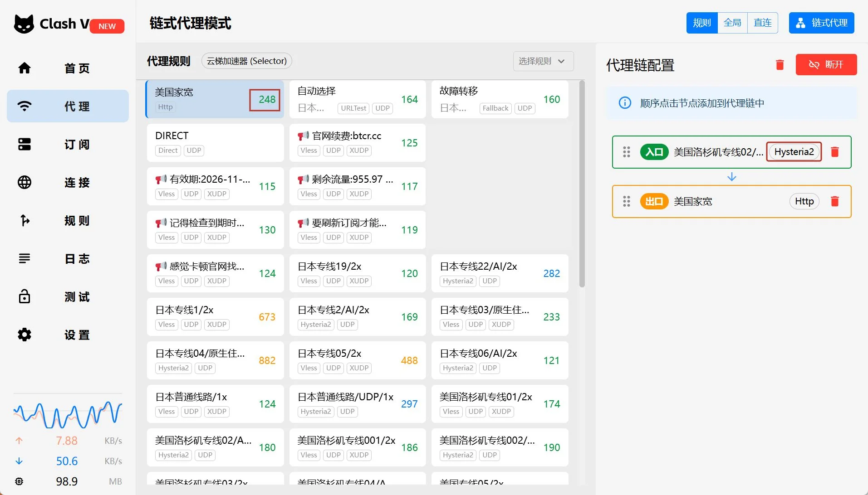The width and height of the screenshot is (868, 495).
Task: Click the lock icon beside 测试
Action: (25, 296)
